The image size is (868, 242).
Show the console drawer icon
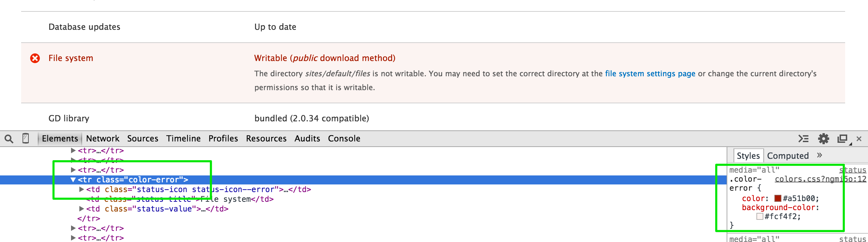tap(803, 139)
